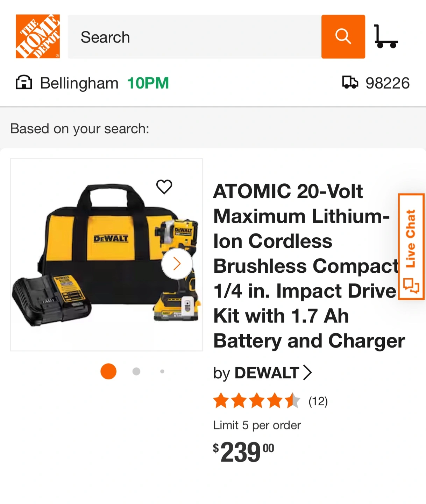Select the third small carousel dot
Screen dimensions: 426x504
[x=162, y=371]
